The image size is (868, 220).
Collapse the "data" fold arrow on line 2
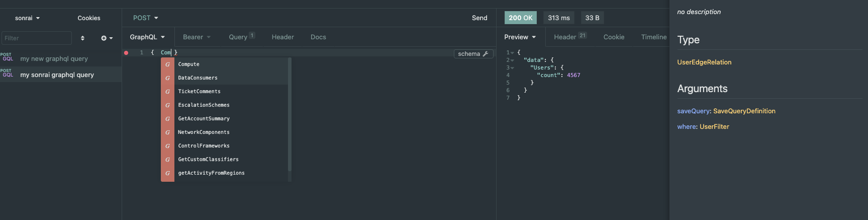pyautogui.click(x=512, y=60)
